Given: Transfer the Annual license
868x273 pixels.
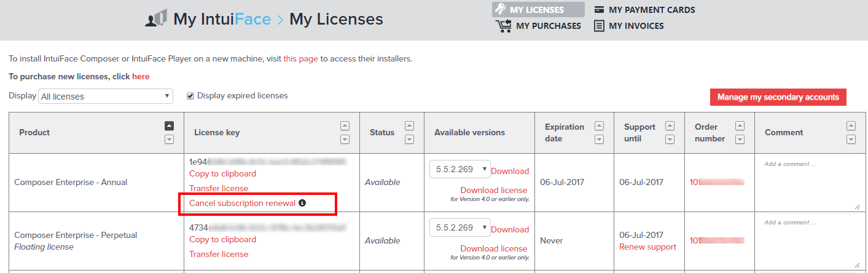Looking at the screenshot, I should tap(219, 188).
